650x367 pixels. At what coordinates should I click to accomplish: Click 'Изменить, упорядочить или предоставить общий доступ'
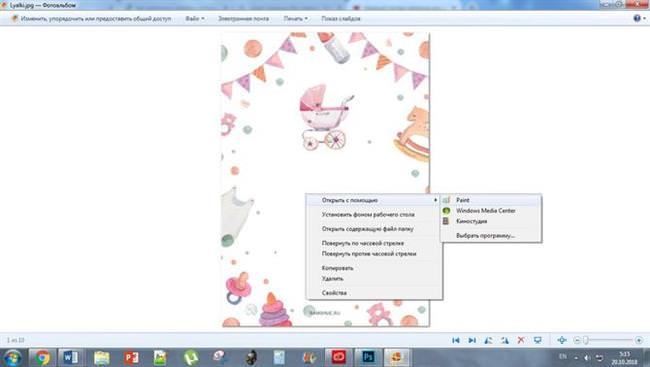(x=96, y=19)
